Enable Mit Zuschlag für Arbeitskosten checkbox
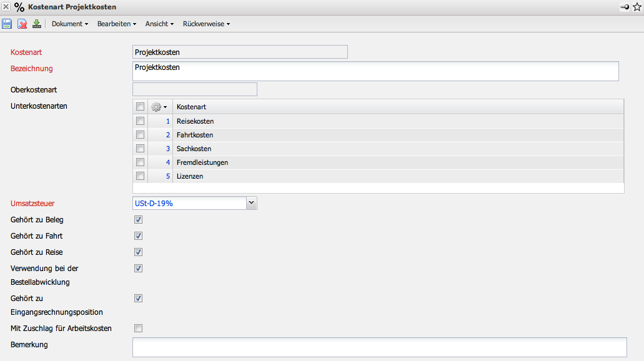The image size is (644, 361). (x=139, y=329)
